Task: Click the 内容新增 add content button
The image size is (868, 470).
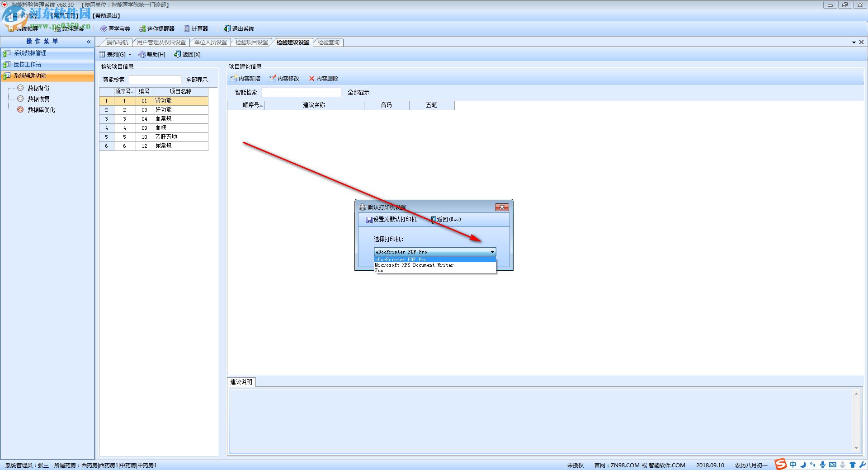Action: [245, 78]
